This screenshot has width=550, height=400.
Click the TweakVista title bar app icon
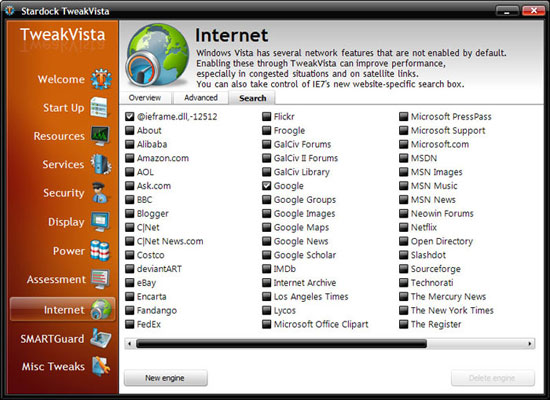10,11
